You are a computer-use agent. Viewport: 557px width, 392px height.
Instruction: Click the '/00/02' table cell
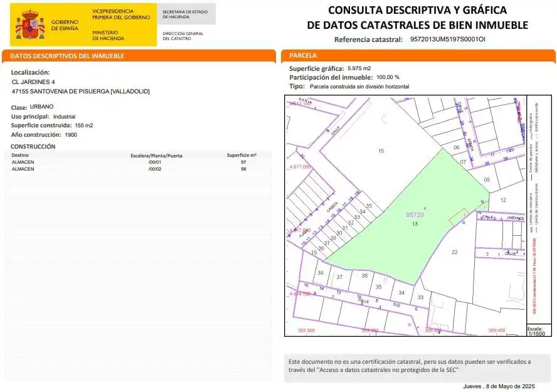coord(155,169)
